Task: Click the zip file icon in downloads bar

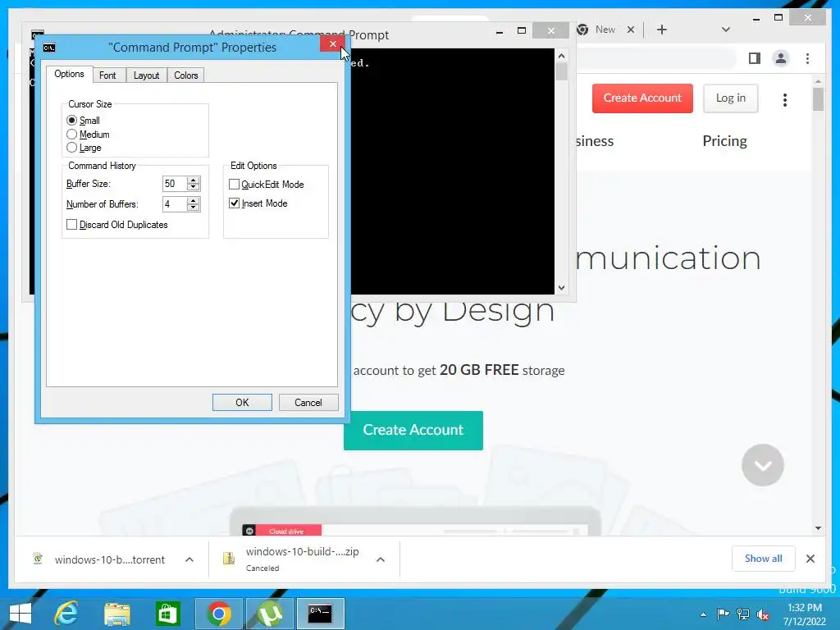Action: 229,559
